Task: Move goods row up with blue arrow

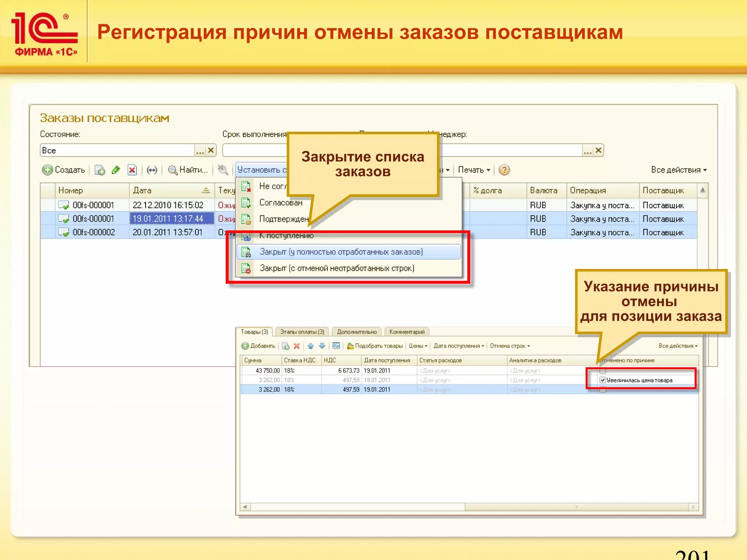Action: coord(310,346)
